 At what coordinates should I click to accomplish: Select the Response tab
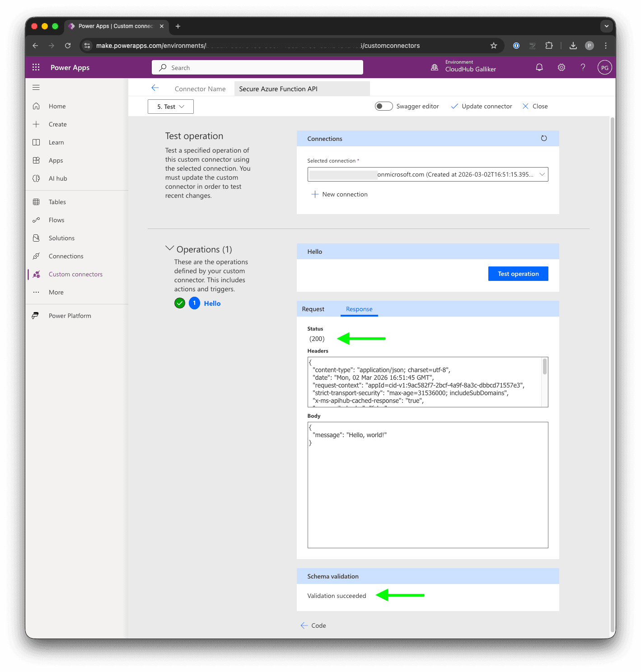359,309
